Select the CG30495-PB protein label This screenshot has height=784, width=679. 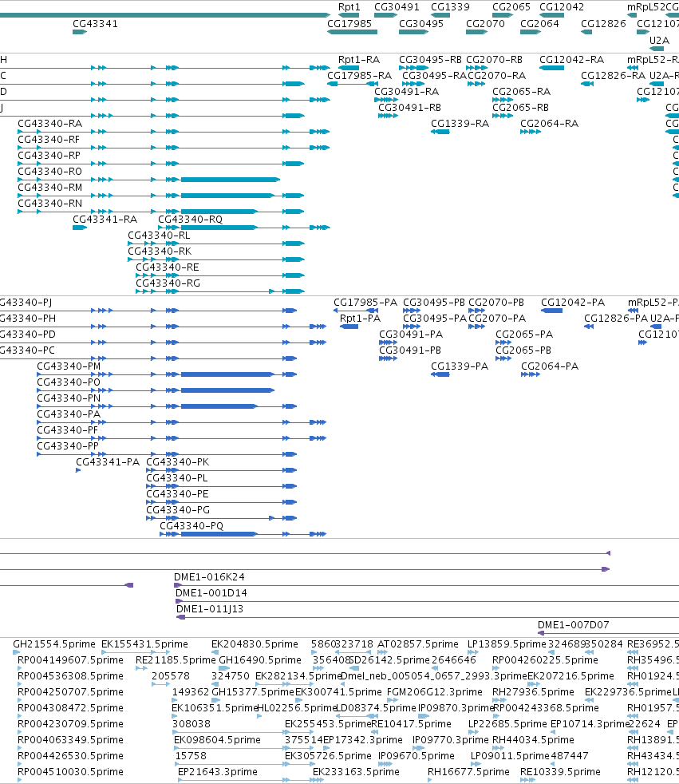click(434, 303)
